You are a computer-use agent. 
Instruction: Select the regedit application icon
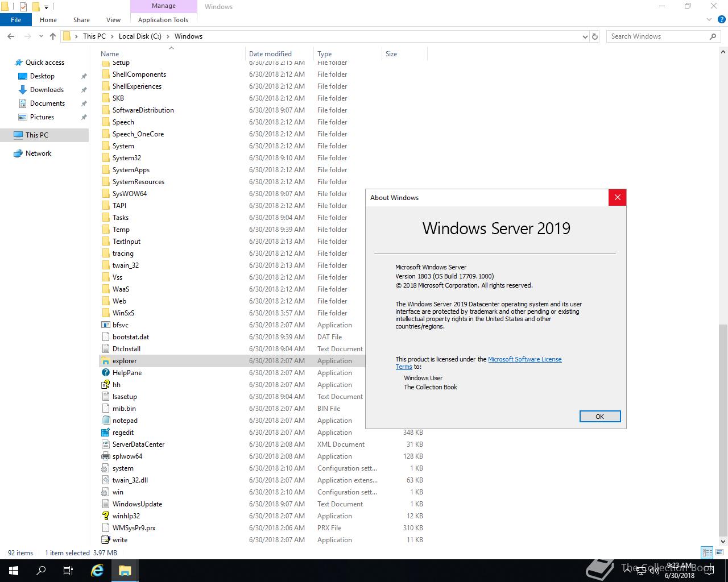point(105,433)
